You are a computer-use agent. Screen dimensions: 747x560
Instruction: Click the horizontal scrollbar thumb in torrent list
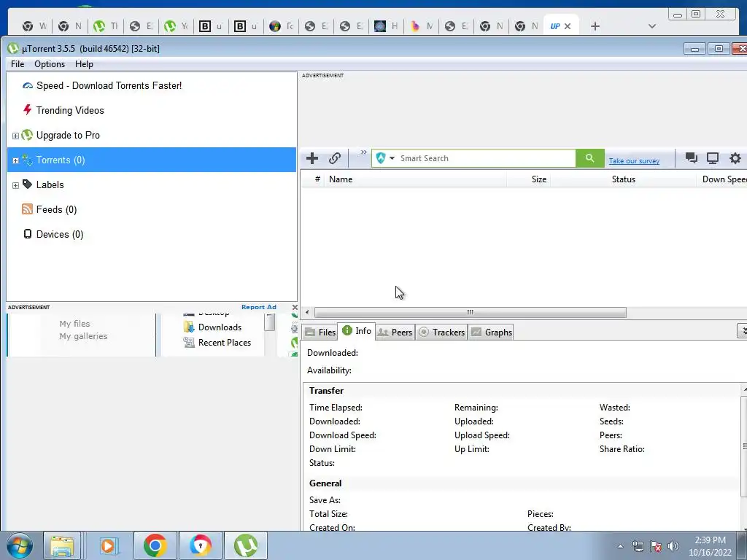(471, 312)
